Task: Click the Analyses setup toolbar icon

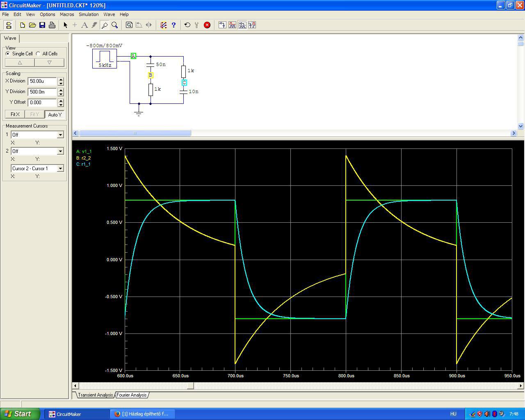Action: (x=222, y=25)
